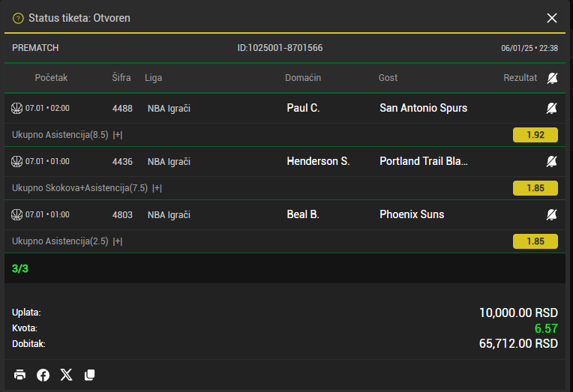Click the ticket status help icon
Viewport: 573px width, 392px height.
18,18
